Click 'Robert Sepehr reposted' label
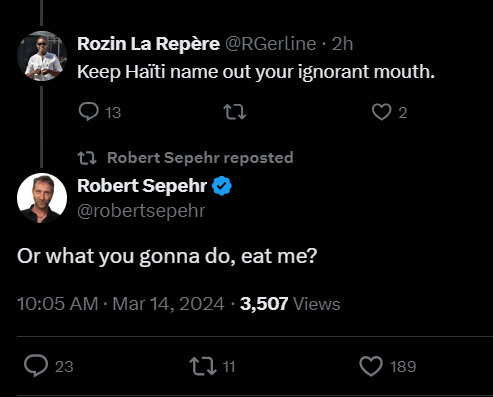The width and height of the screenshot is (493, 397). pyautogui.click(x=200, y=158)
